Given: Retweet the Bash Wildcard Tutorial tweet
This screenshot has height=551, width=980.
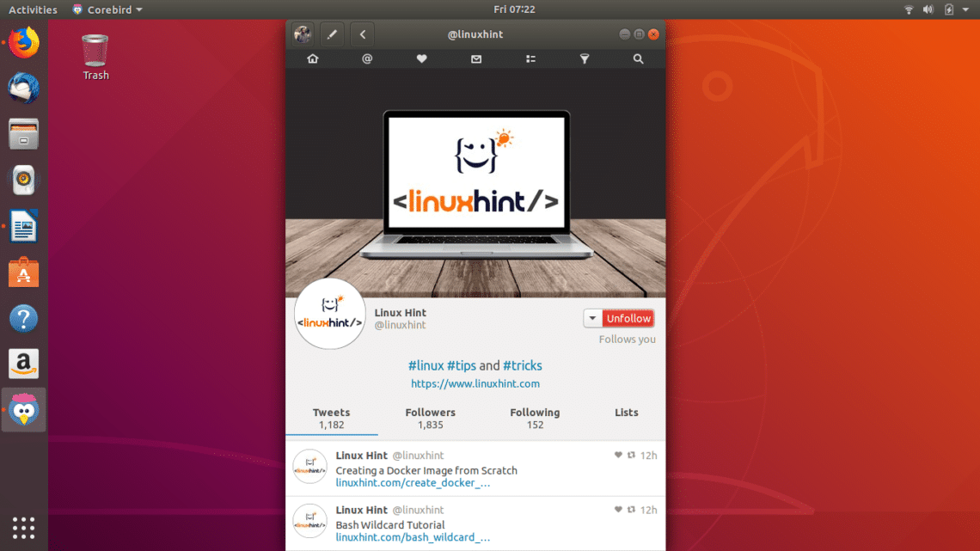Looking at the screenshot, I should tap(631, 510).
